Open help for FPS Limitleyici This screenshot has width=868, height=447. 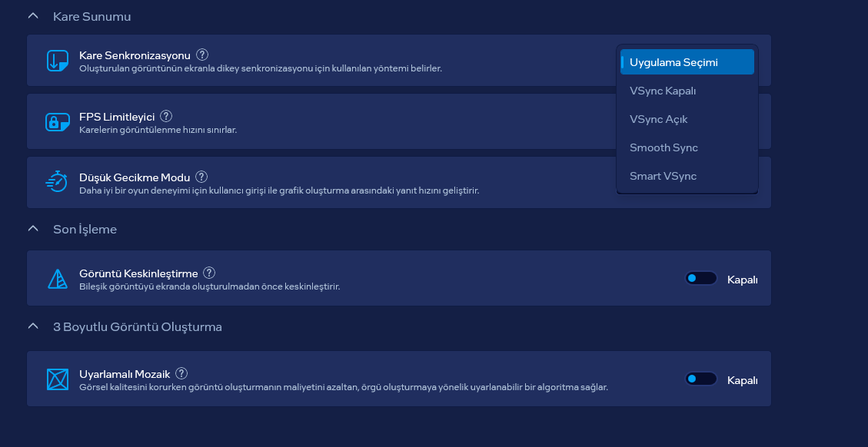click(166, 116)
